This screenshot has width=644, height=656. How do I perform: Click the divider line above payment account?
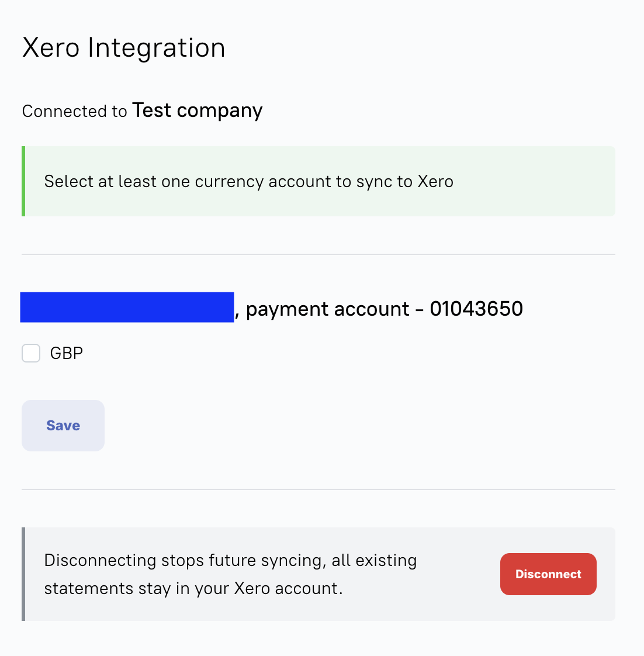click(318, 254)
